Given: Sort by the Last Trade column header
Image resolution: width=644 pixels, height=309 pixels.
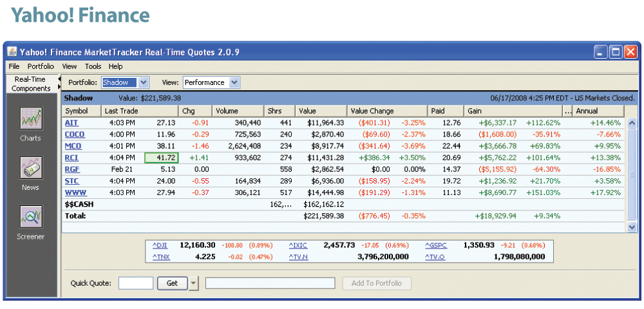Looking at the screenshot, I should pyautogui.click(x=140, y=111).
